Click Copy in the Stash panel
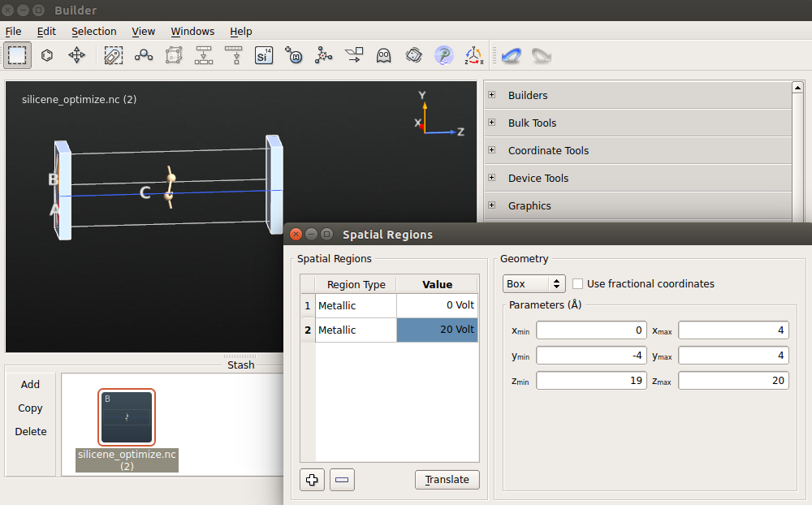This screenshot has width=812, height=505. point(30,408)
